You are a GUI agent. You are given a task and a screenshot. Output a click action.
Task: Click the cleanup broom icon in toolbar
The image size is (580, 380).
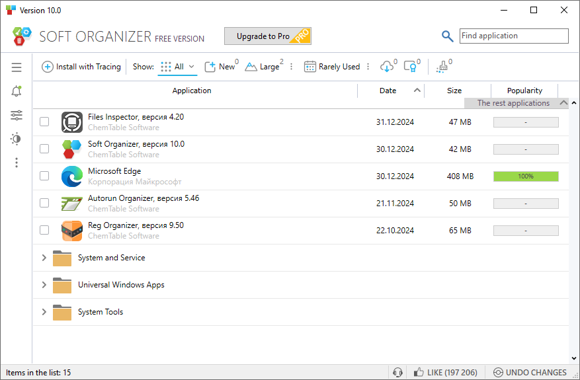[x=442, y=67]
